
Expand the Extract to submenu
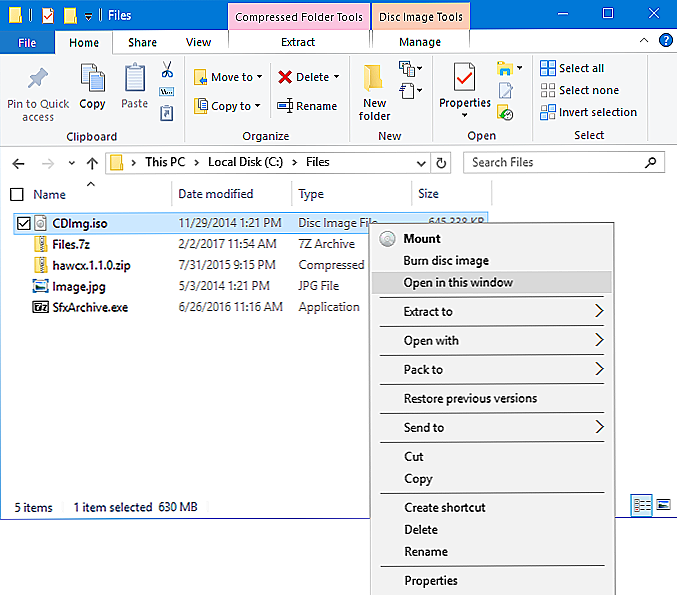click(x=598, y=311)
